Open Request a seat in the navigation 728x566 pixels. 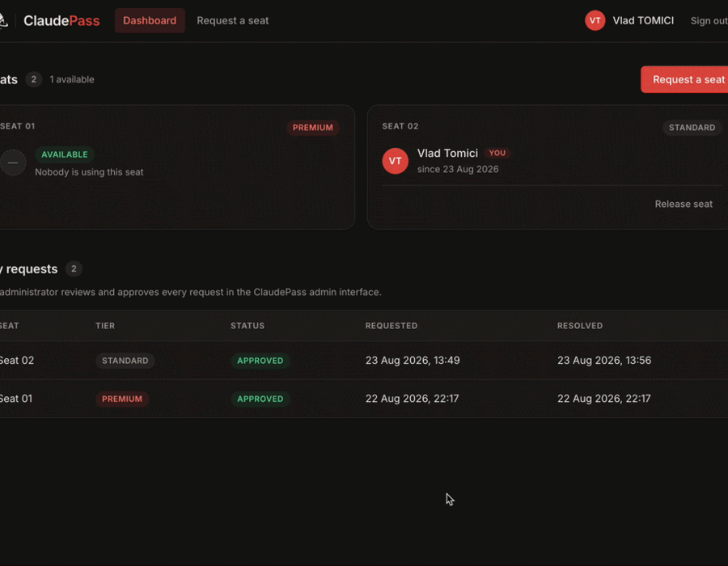[233, 20]
